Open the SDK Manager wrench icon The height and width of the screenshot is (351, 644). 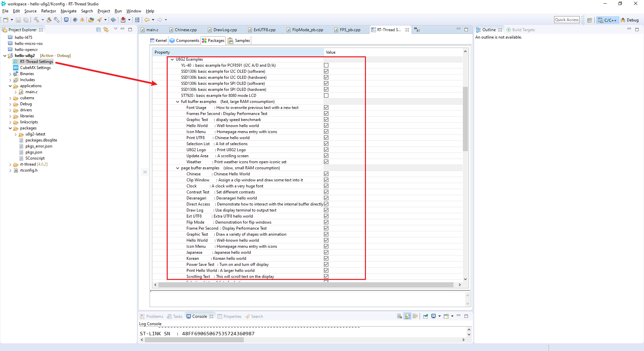point(57,20)
